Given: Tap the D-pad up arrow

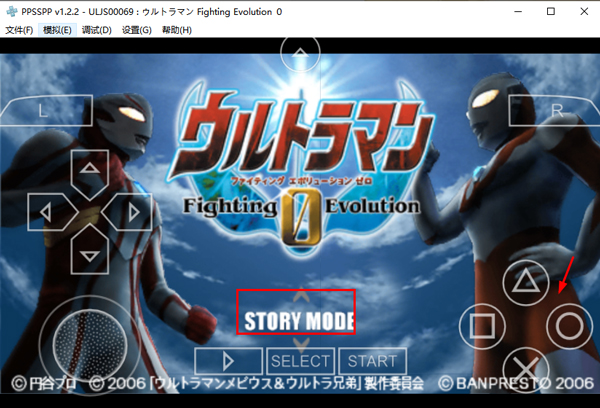Looking at the screenshot, I should click(90, 175).
